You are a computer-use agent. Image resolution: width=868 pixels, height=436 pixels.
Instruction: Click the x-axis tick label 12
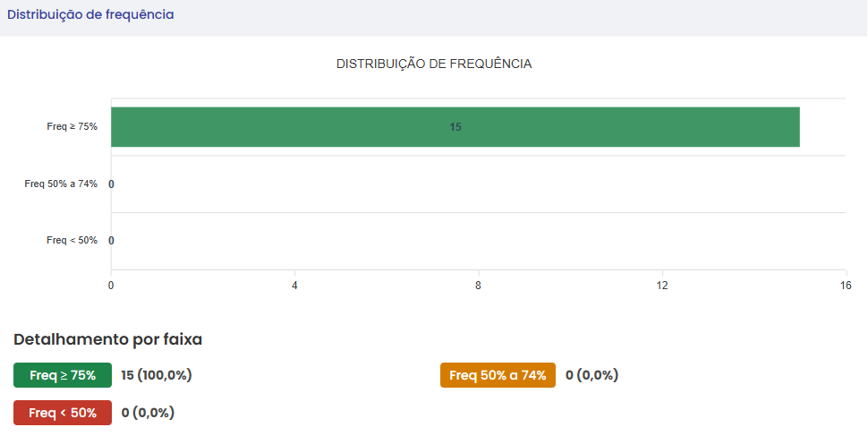coord(662,286)
